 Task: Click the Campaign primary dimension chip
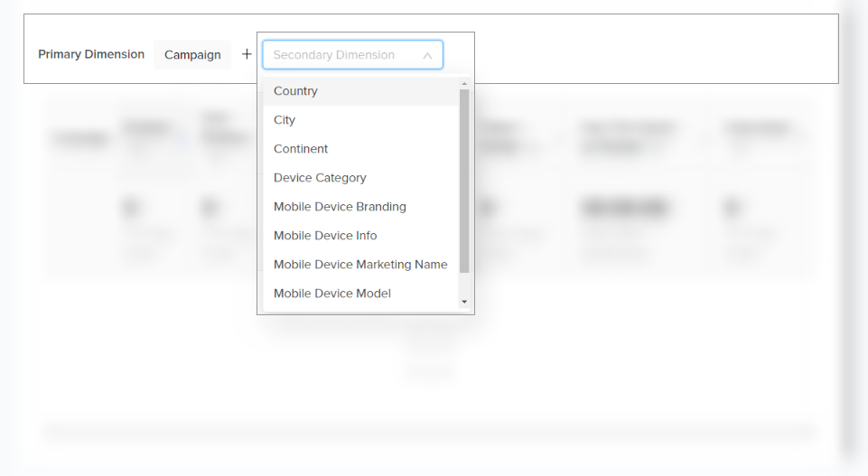(x=192, y=55)
